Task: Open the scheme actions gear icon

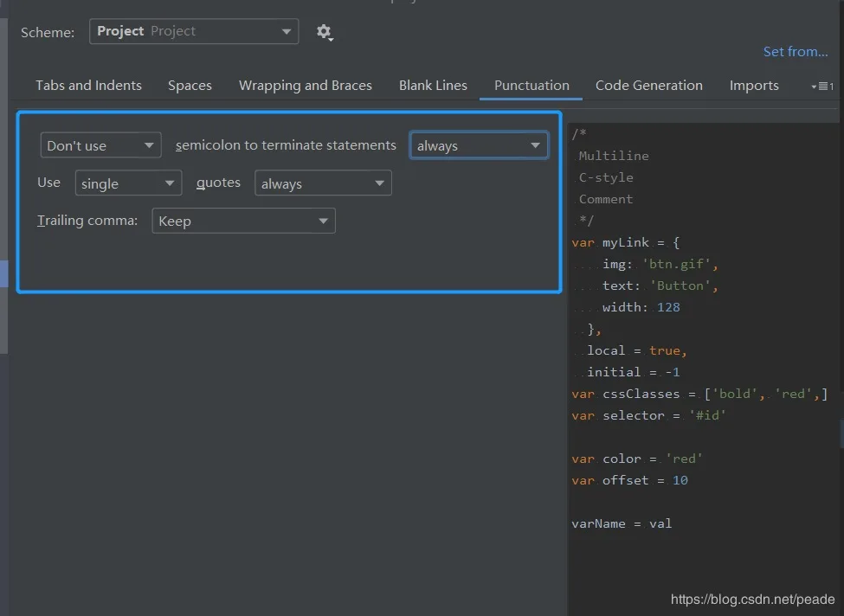Action: (324, 32)
